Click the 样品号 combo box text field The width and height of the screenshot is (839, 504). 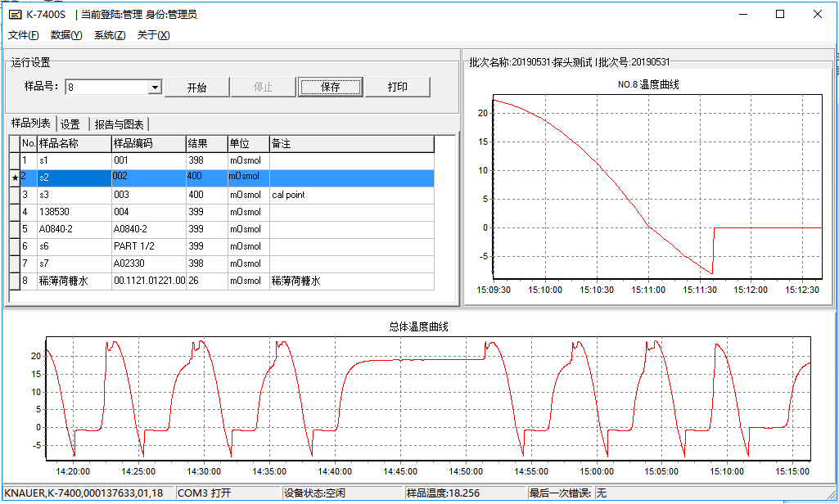tap(106, 88)
